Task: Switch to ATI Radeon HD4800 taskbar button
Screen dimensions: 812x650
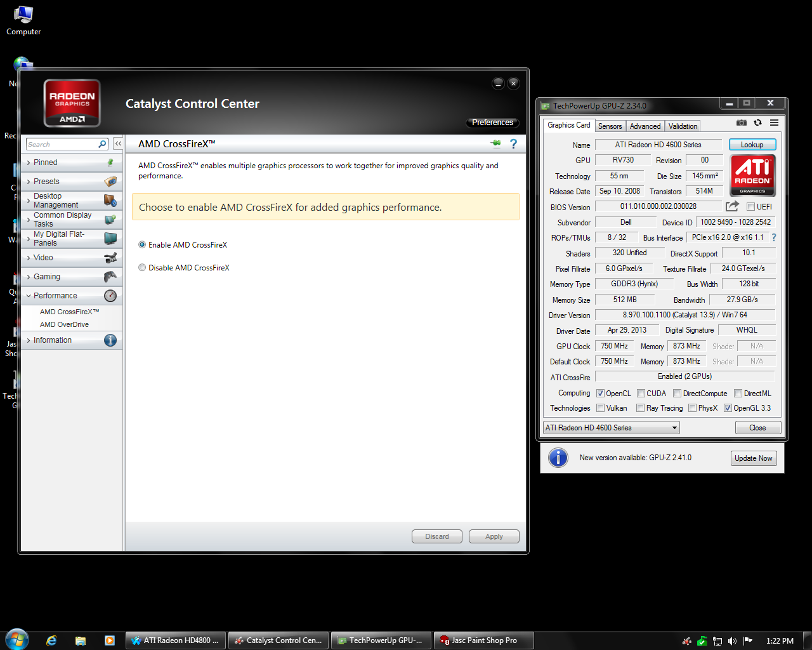Action: click(x=176, y=640)
